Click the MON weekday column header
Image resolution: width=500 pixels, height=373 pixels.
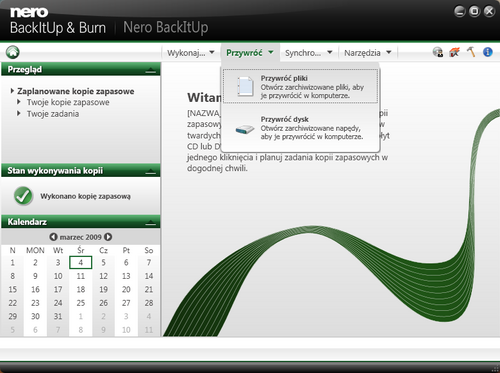(x=35, y=250)
